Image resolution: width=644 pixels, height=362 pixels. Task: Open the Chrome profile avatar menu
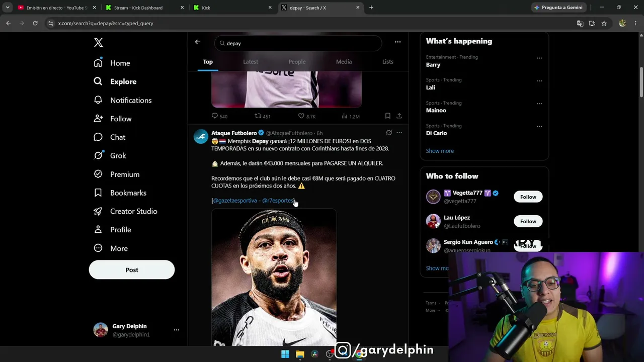tap(622, 23)
